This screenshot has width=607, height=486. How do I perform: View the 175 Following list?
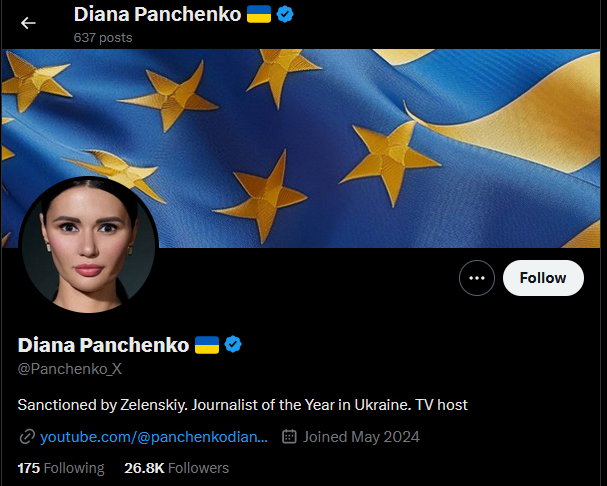[x=61, y=468]
